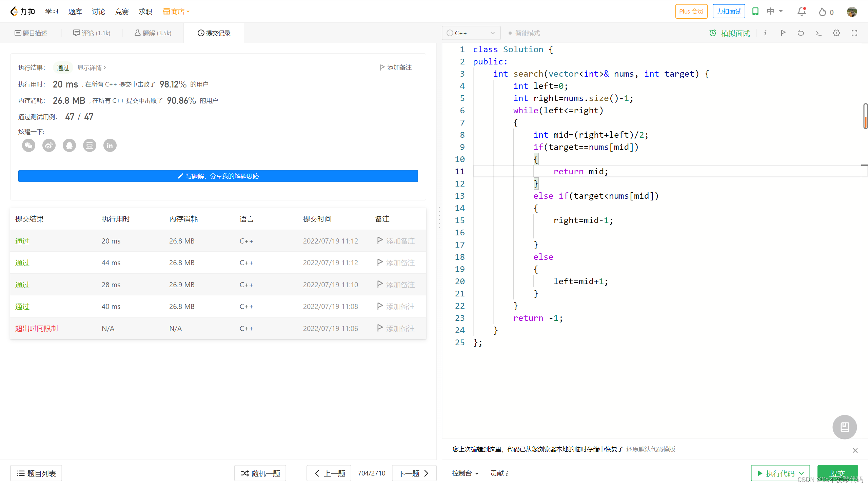Screen dimensions: 868x486
Task: Open the floating notes button
Action: point(844,427)
